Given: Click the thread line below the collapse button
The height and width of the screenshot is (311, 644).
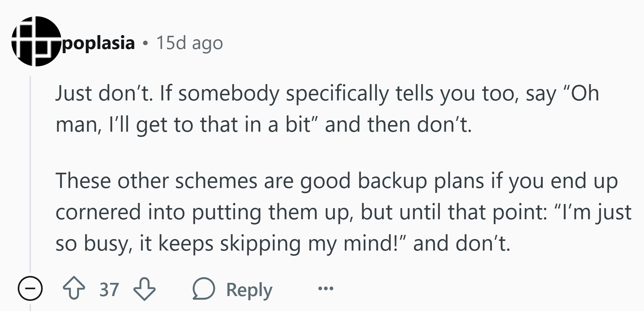Looking at the screenshot, I should [x=30, y=306].
